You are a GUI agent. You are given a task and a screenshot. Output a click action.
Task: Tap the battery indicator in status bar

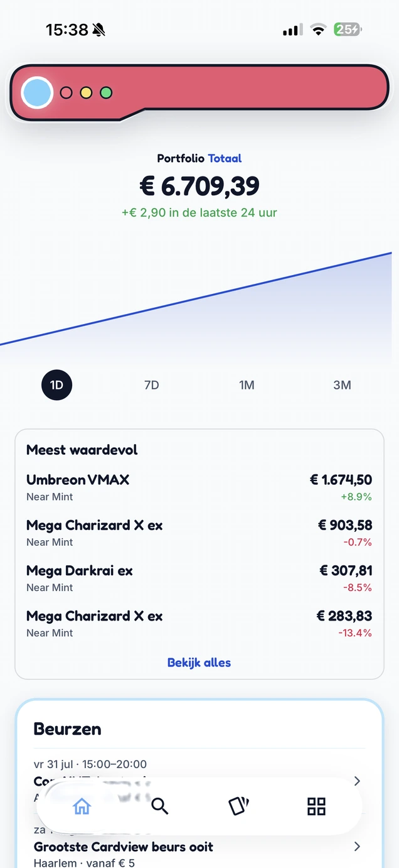[x=347, y=30]
